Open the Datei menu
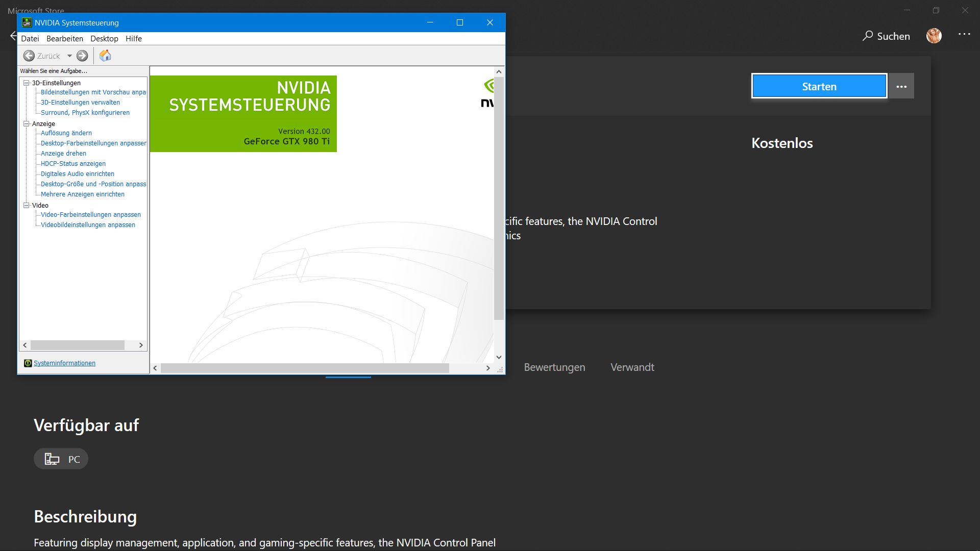 (30, 38)
